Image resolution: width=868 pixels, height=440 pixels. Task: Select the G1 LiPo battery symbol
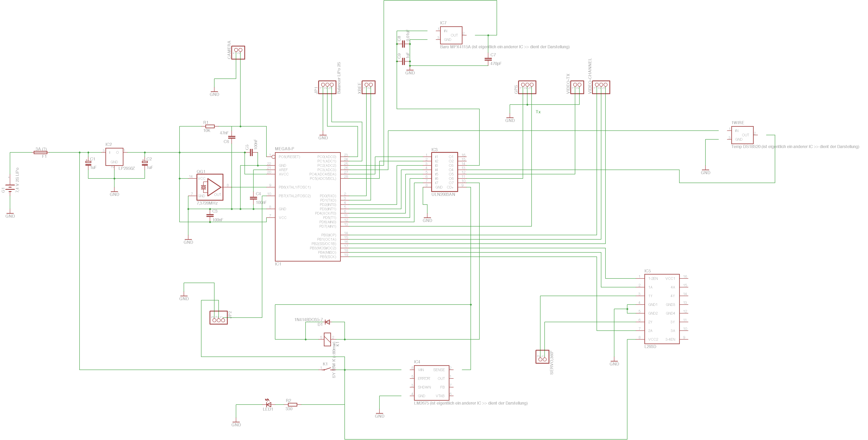(10, 188)
